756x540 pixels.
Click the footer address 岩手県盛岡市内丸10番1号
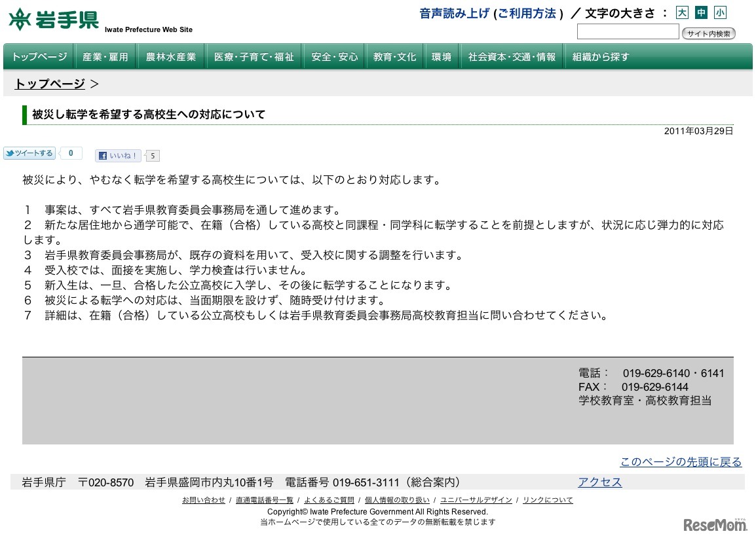pyautogui.click(x=209, y=482)
